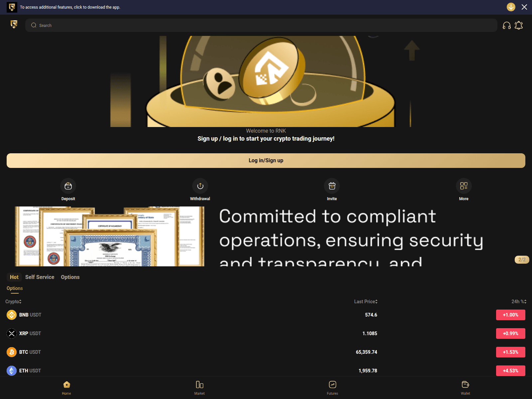The image size is (532, 399).
Task: Go to Wallet in bottom navigation
Action: pyautogui.click(x=465, y=388)
